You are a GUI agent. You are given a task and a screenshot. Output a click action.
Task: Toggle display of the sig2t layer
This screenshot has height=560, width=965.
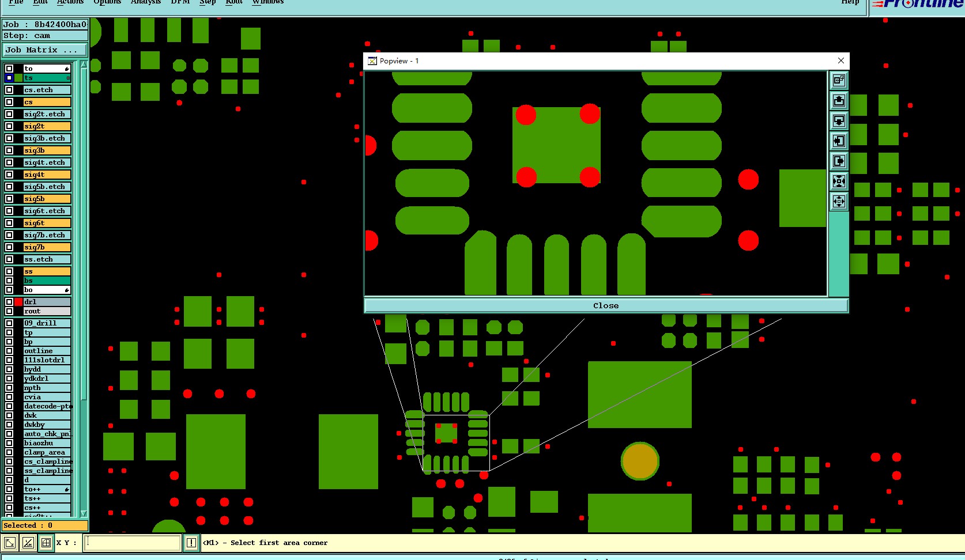point(9,126)
